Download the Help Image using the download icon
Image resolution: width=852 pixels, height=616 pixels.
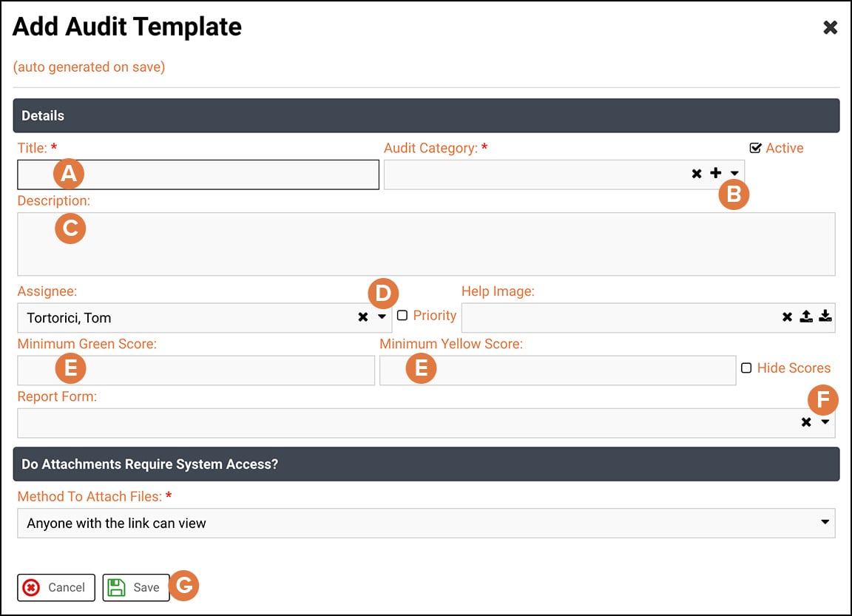pyautogui.click(x=825, y=317)
